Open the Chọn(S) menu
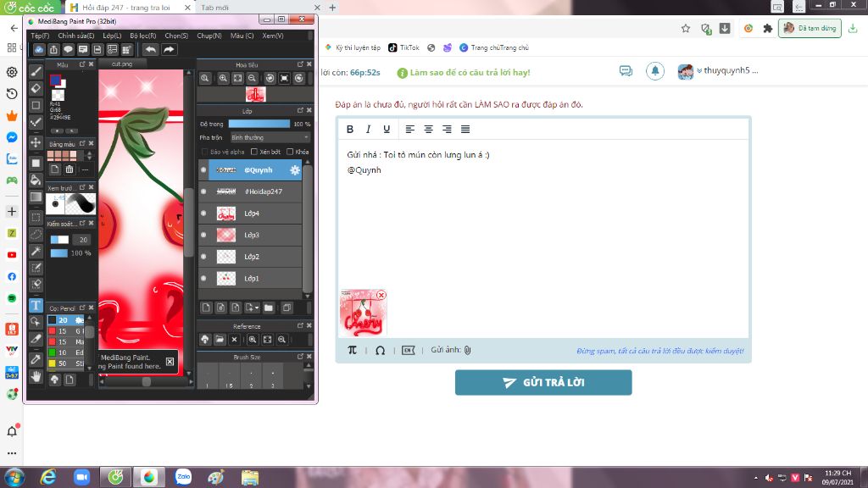 tap(176, 36)
